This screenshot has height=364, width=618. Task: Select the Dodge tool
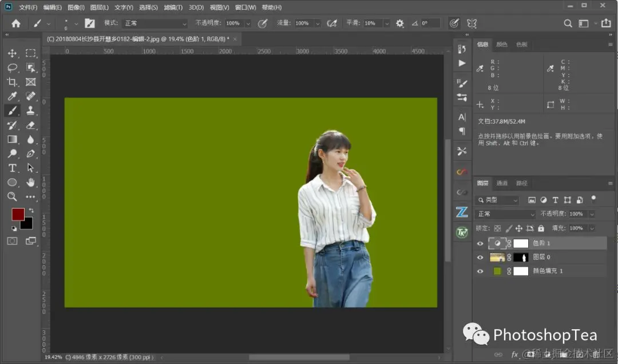click(x=12, y=153)
